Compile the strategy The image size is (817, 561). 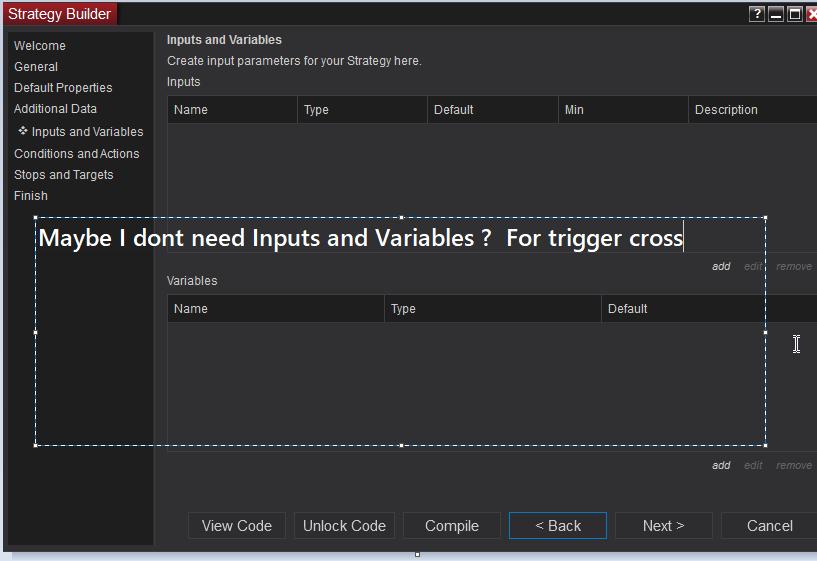(x=452, y=526)
